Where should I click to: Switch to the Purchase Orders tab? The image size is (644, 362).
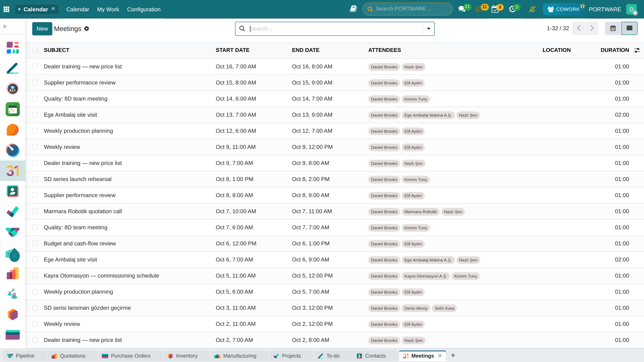pos(130,356)
